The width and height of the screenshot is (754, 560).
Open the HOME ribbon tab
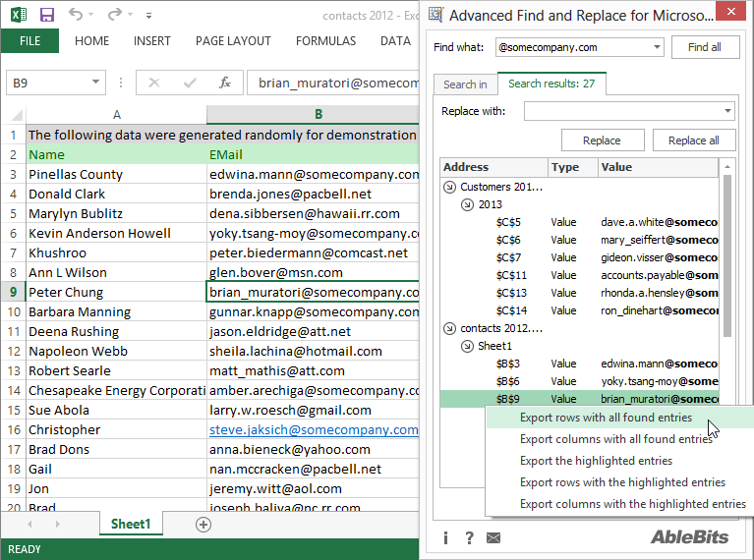point(91,41)
